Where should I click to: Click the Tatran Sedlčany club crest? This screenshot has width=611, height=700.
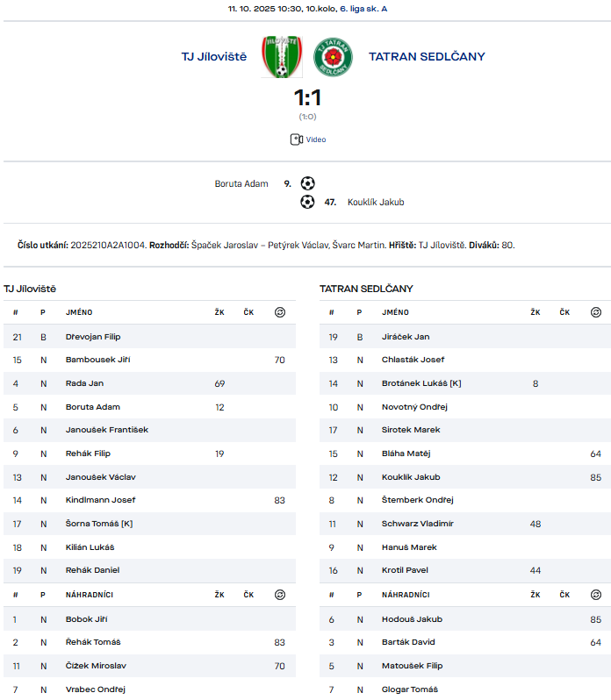[333, 57]
